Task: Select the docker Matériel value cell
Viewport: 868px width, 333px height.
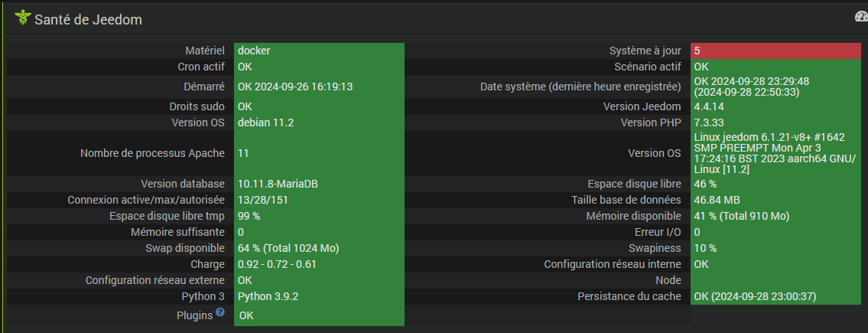Action: point(319,51)
